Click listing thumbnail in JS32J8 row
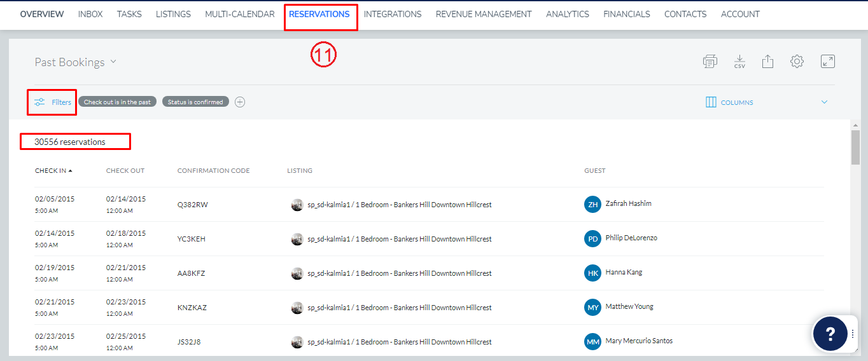Viewport: 868px width, 361px height. (x=297, y=342)
